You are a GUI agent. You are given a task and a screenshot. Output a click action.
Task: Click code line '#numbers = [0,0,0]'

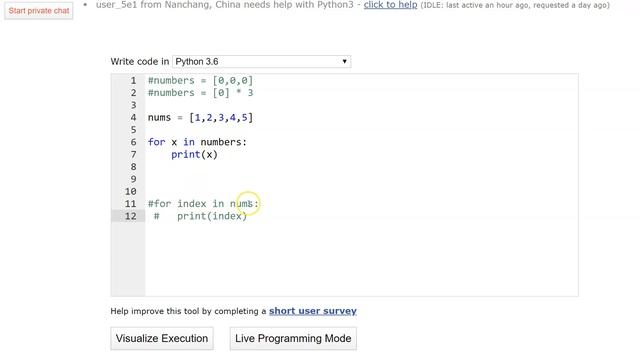200,80
